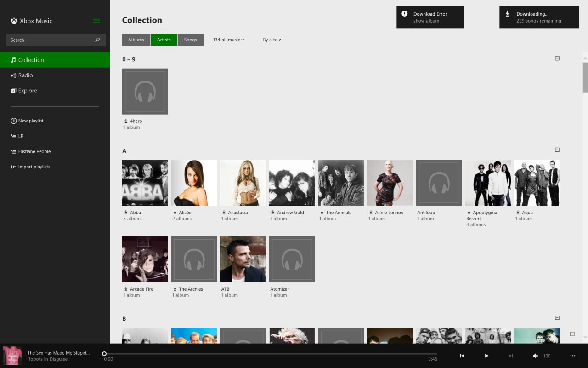Open the more options ellipsis menu
This screenshot has width=588, height=368.
coord(573,356)
